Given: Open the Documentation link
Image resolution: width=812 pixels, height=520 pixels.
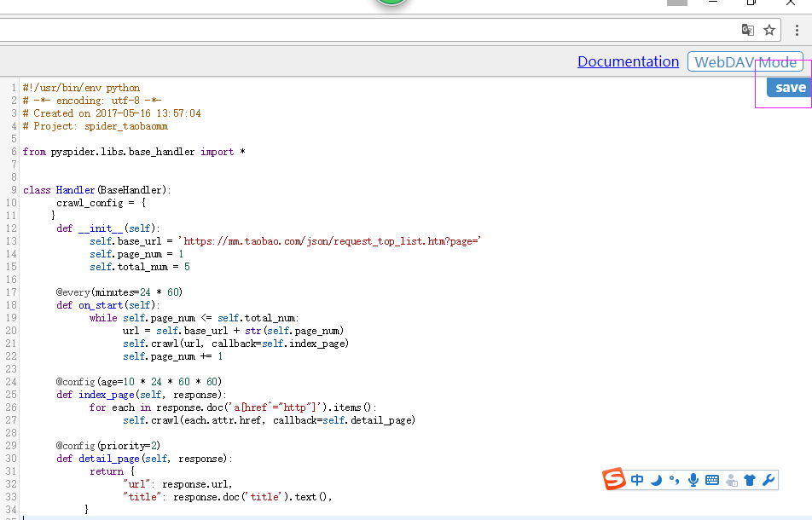Looking at the screenshot, I should (x=628, y=61).
